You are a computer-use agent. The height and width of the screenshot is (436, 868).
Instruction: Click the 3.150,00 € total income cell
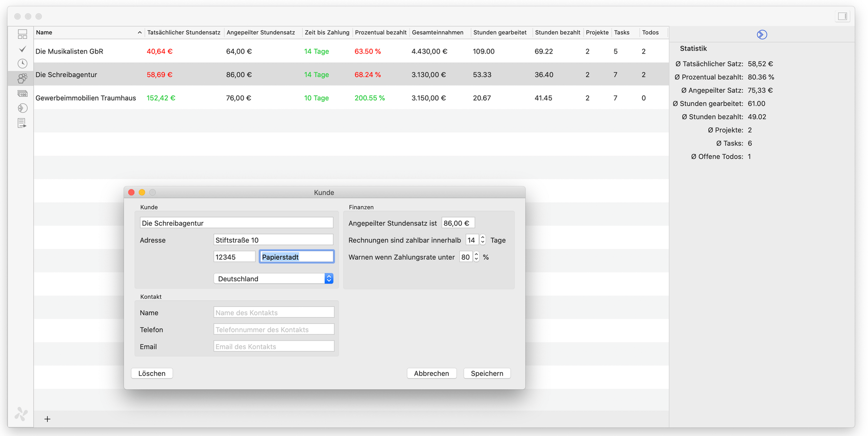click(x=429, y=98)
